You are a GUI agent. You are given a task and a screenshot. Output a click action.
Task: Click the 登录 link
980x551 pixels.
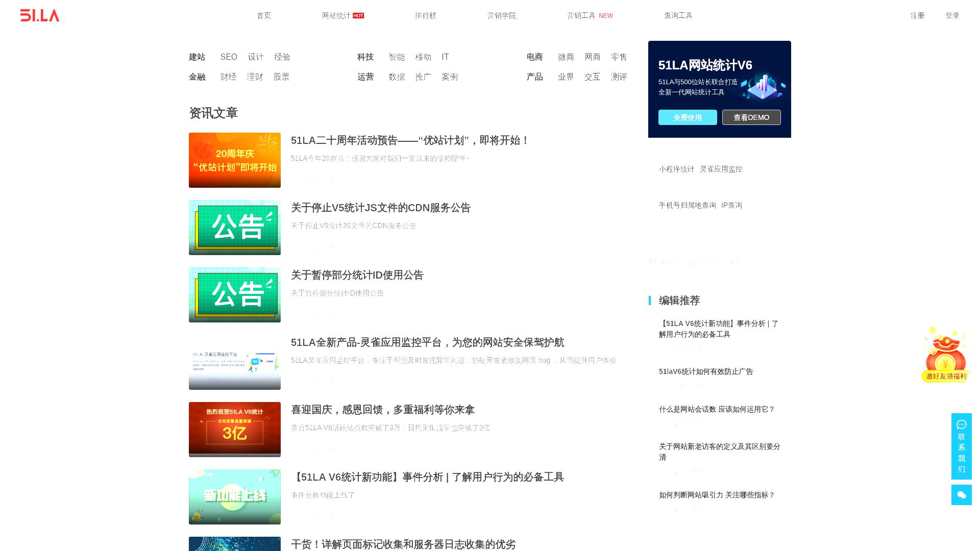pyautogui.click(x=952, y=15)
